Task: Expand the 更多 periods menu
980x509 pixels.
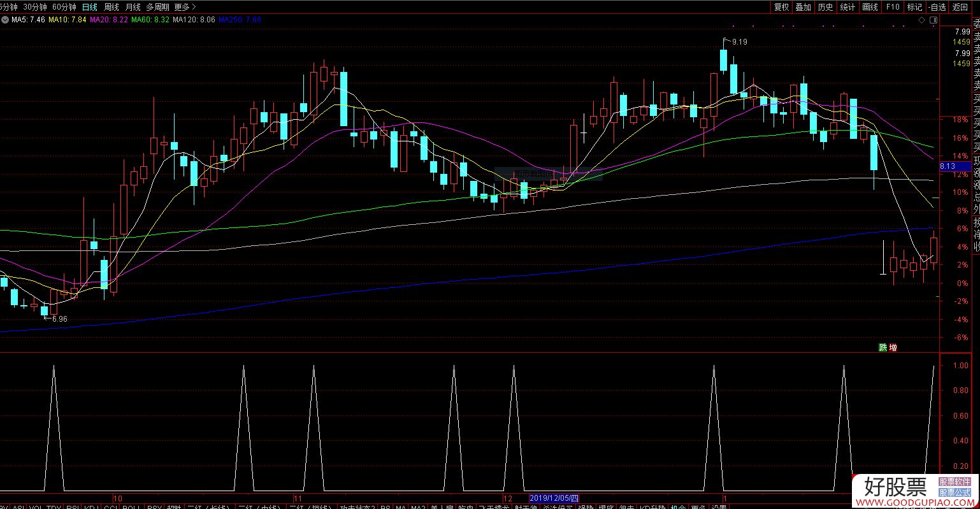Action: (x=185, y=7)
